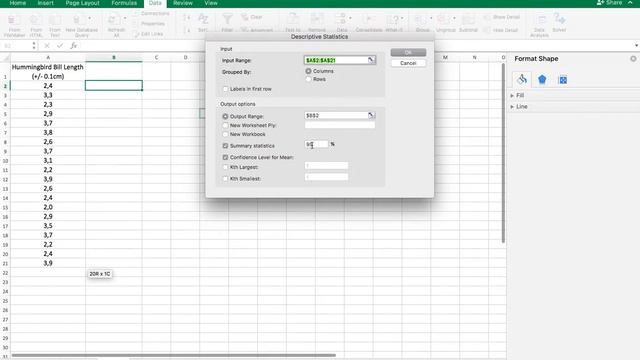Enable the Kth Smallest checkbox

click(225, 178)
